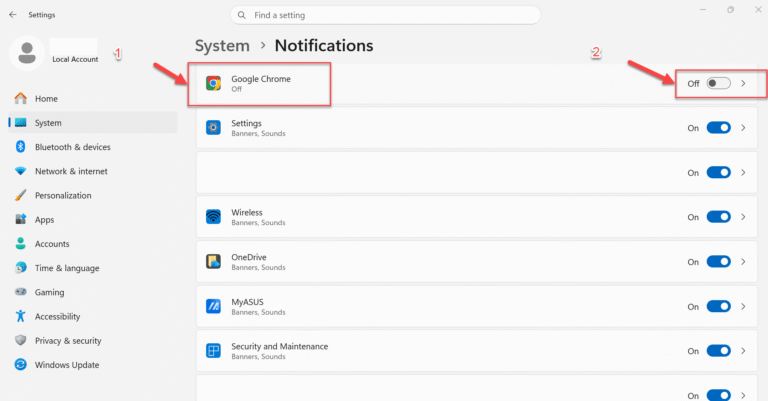Click the Accounts person icon
The height and width of the screenshot is (401, 768).
tap(21, 243)
